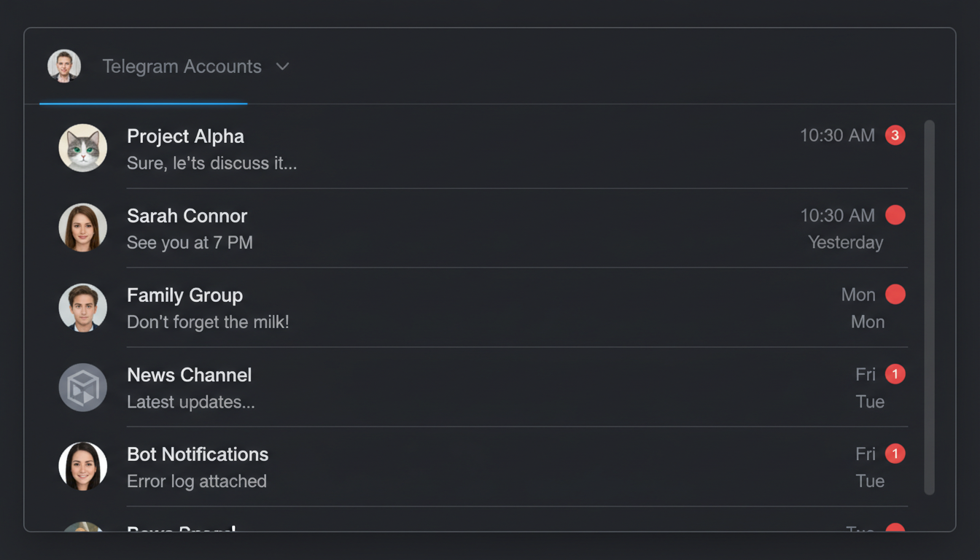Click Sarah Connor's profile avatar
The image size is (980, 560).
tap(83, 227)
